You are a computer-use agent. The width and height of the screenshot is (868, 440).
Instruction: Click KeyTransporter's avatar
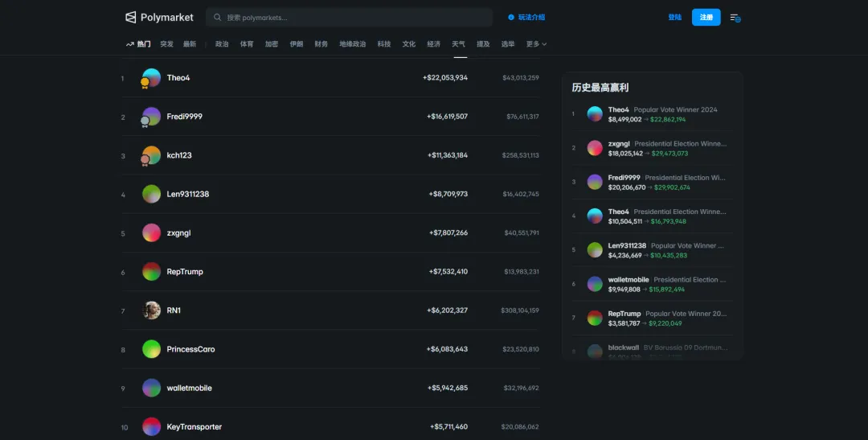pyautogui.click(x=151, y=426)
